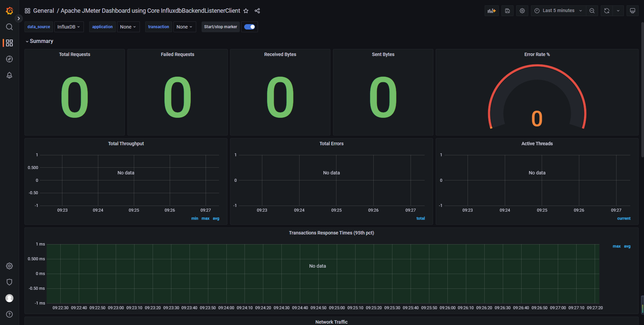
Task: Sort by max in Total Throughput legend
Action: 205,218
